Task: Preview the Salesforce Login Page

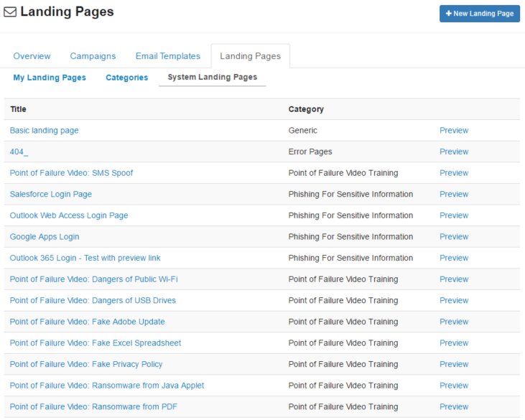Action: 454,194
